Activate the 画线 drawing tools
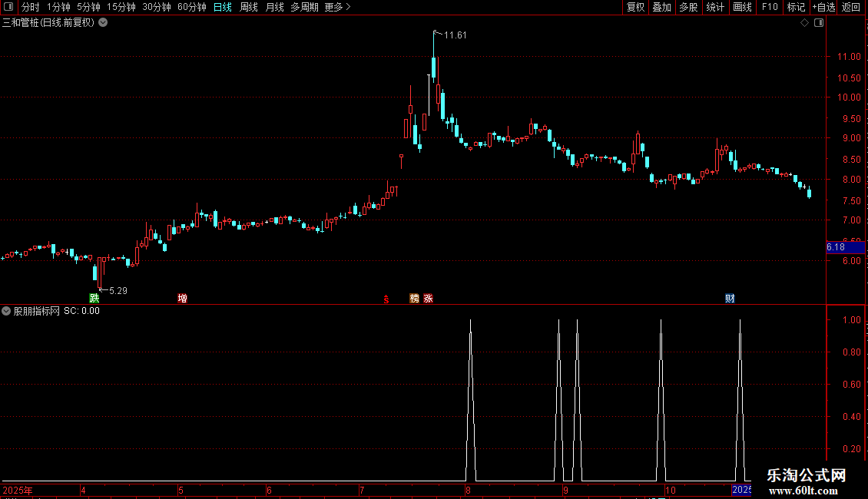The height and width of the screenshot is (499, 868). (x=742, y=7)
